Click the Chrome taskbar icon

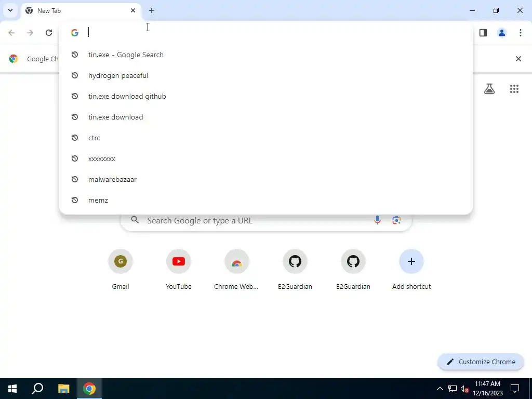[89, 389]
